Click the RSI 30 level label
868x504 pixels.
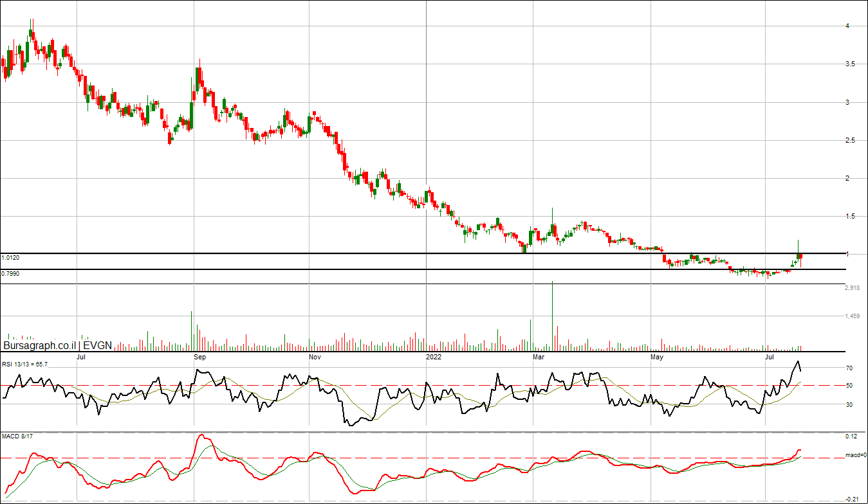[x=849, y=405]
